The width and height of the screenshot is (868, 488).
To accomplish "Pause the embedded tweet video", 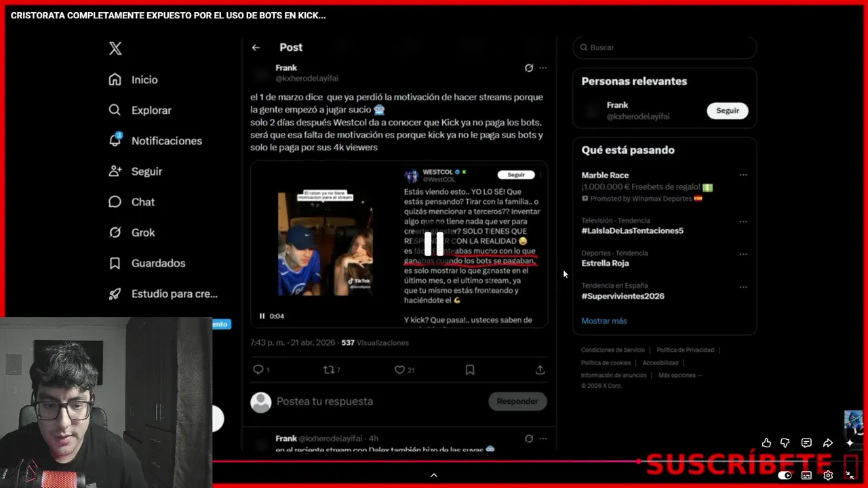I will click(x=262, y=316).
